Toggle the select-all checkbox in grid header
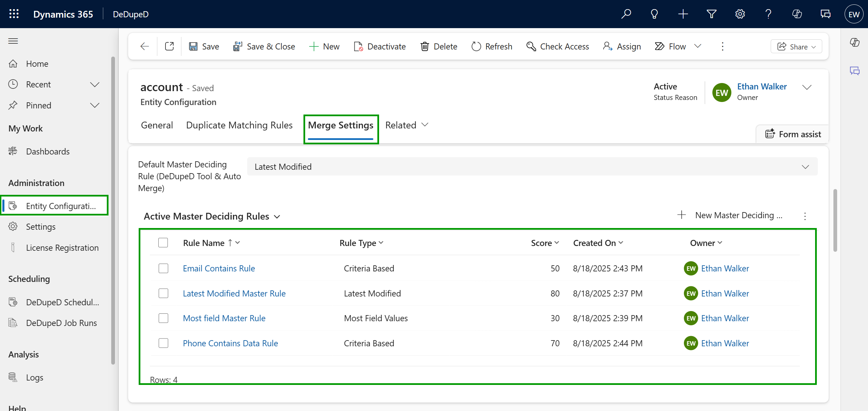This screenshot has width=868, height=411. click(x=163, y=243)
